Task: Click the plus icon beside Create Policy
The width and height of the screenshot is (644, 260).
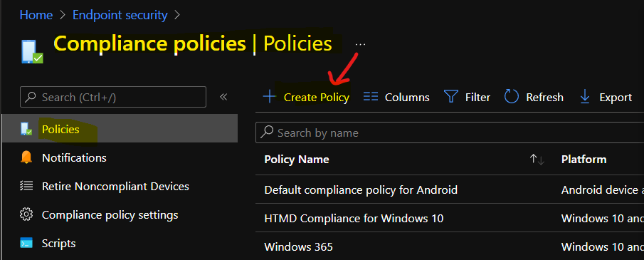Action: (x=270, y=97)
